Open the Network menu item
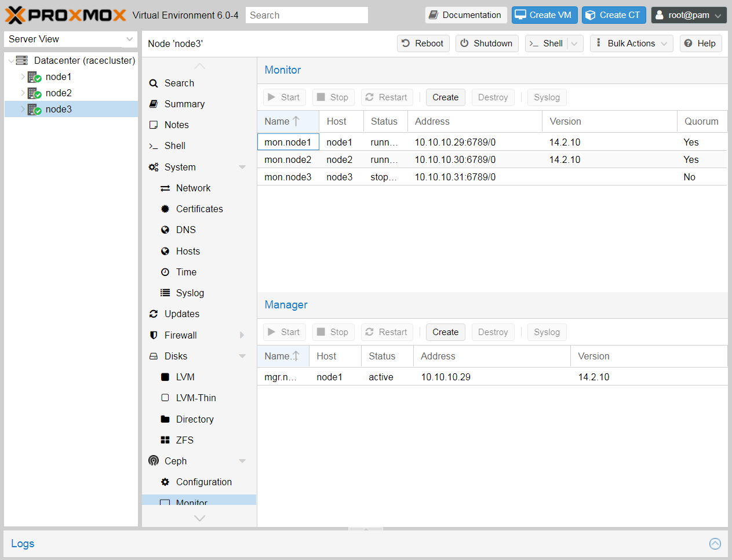The height and width of the screenshot is (560, 732). [199, 188]
